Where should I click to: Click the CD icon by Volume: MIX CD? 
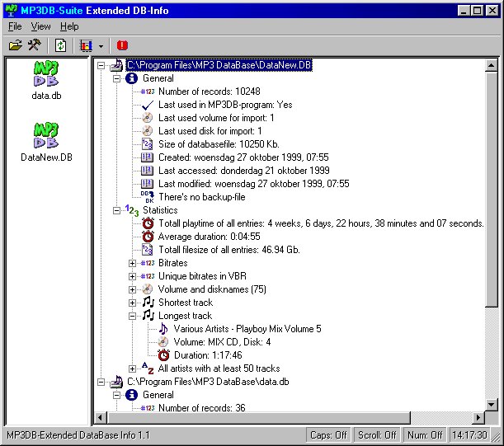(163, 342)
